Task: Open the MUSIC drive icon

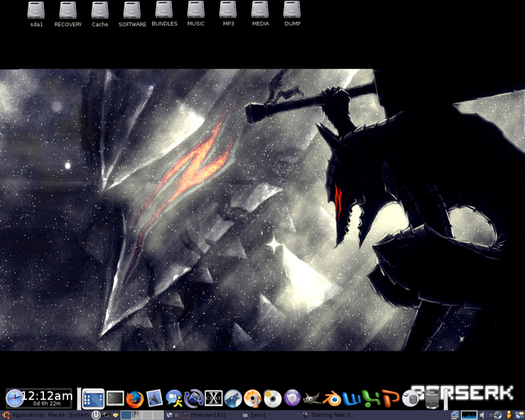Action: pyautogui.click(x=196, y=14)
